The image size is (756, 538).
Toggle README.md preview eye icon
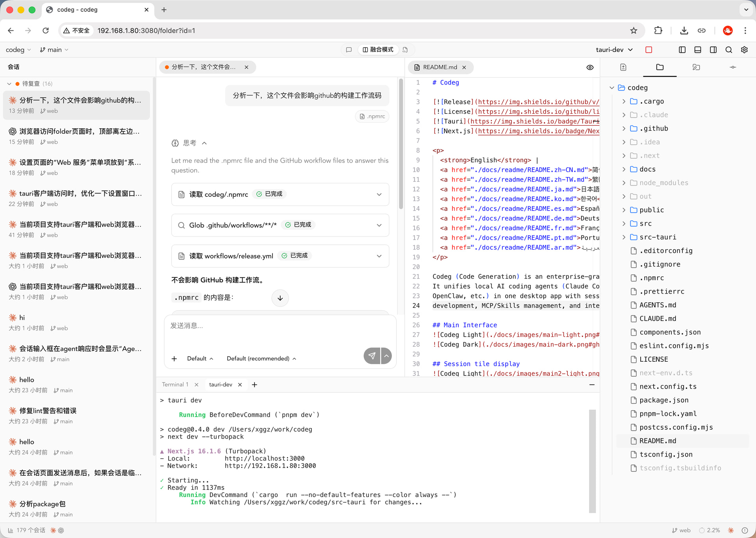pyautogui.click(x=590, y=67)
